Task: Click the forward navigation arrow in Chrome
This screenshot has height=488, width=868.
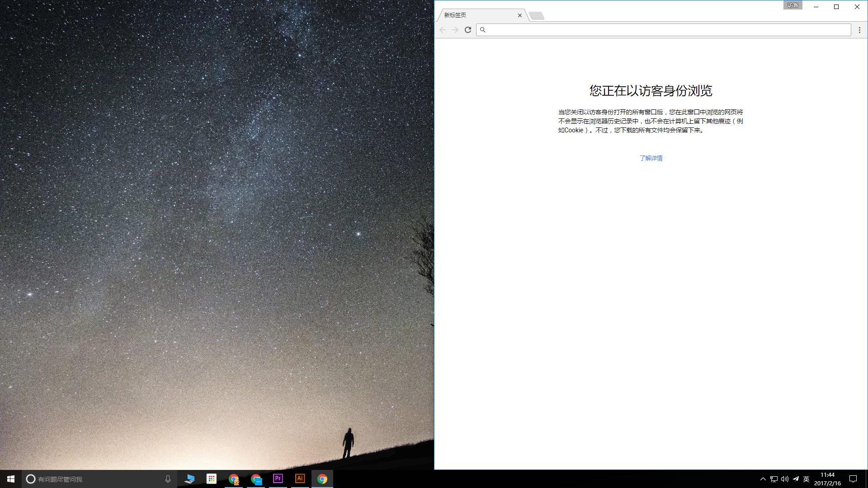Action: coord(455,30)
